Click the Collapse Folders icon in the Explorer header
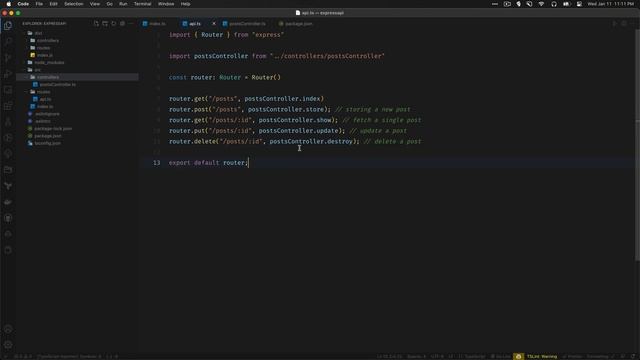The image size is (640, 360). click(x=122, y=24)
